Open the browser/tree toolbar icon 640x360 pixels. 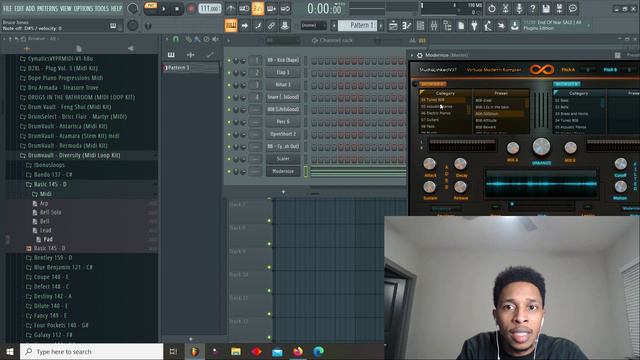point(447,26)
